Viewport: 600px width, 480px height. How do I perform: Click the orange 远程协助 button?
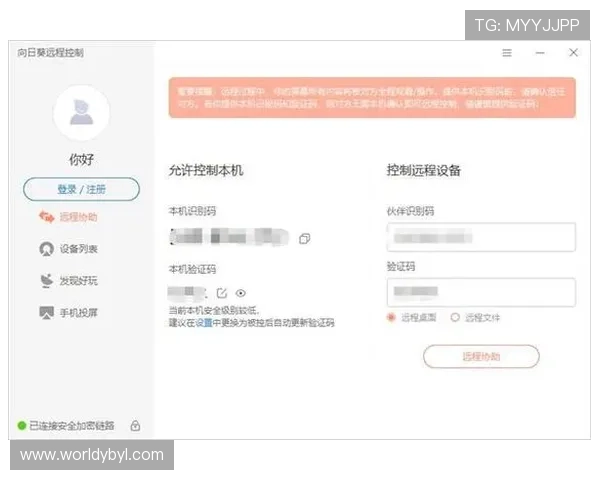[x=481, y=356]
